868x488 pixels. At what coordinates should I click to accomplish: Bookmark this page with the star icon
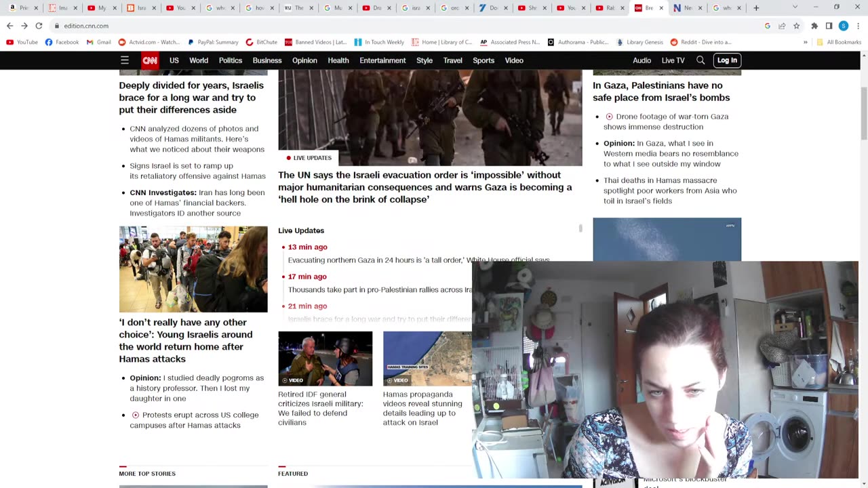tap(796, 26)
